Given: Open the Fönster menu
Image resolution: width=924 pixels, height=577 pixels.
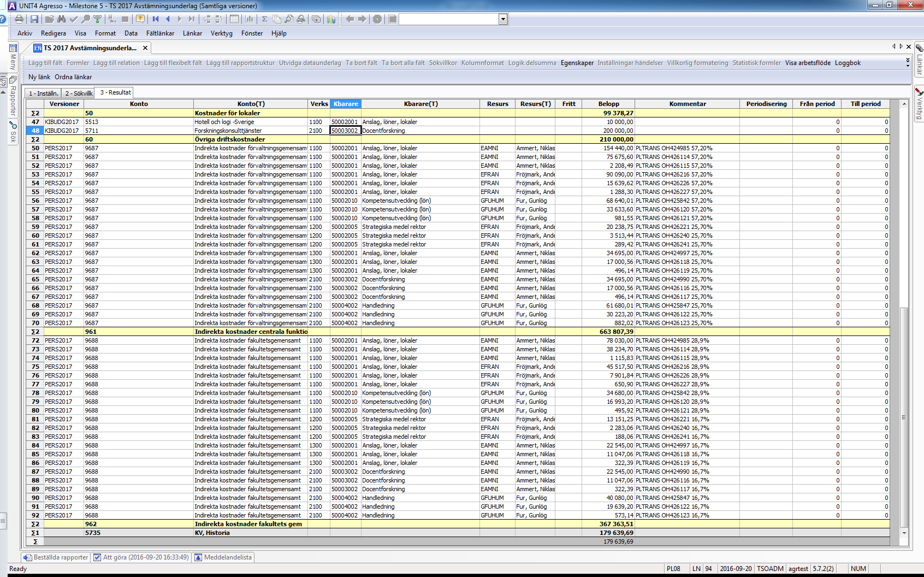Looking at the screenshot, I should pos(252,33).
